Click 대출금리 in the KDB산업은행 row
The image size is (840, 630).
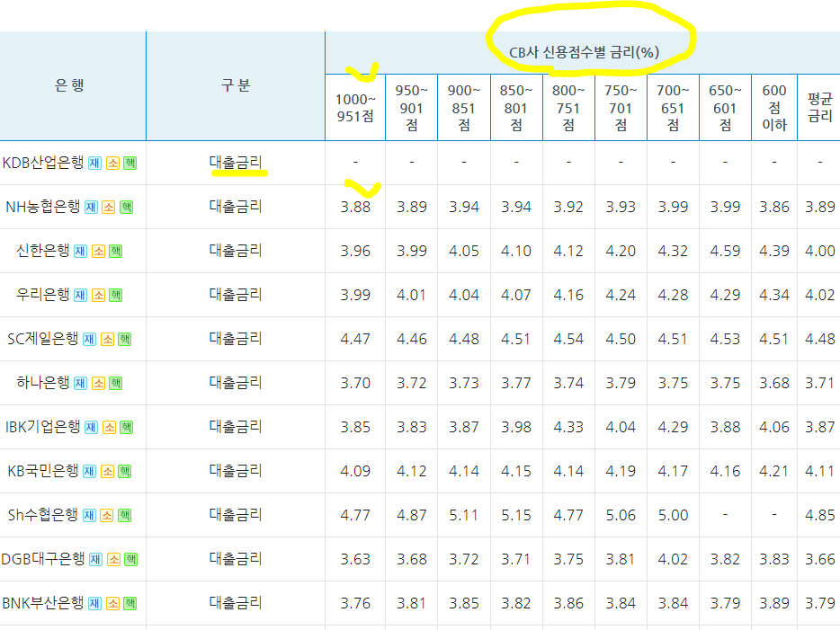[x=236, y=162]
